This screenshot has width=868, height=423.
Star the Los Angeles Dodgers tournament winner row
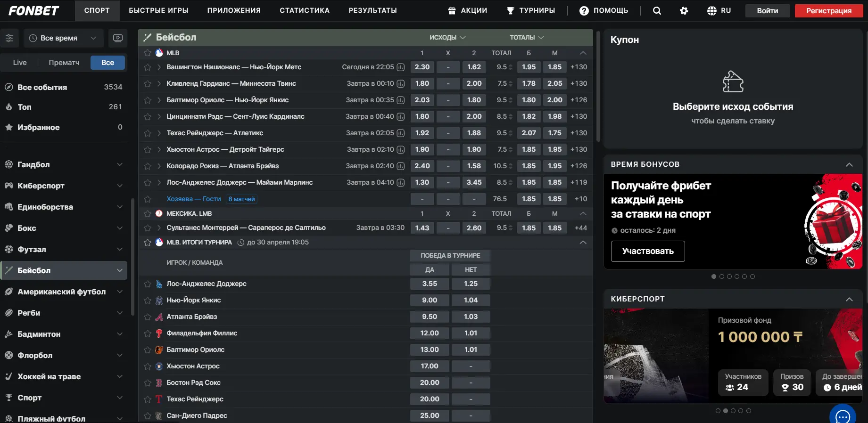coord(148,284)
